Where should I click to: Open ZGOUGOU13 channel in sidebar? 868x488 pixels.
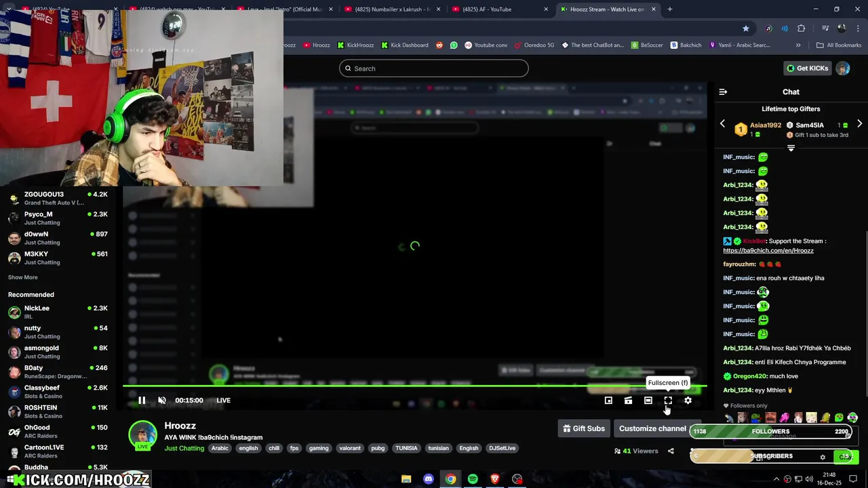pyautogui.click(x=58, y=198)
